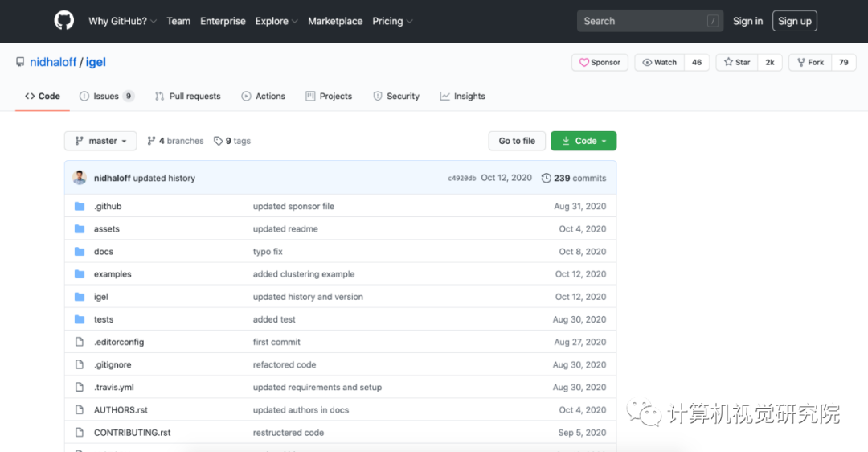Open the 239 commits history
Viewport: 868px width, 452px height.
[574, 178]
